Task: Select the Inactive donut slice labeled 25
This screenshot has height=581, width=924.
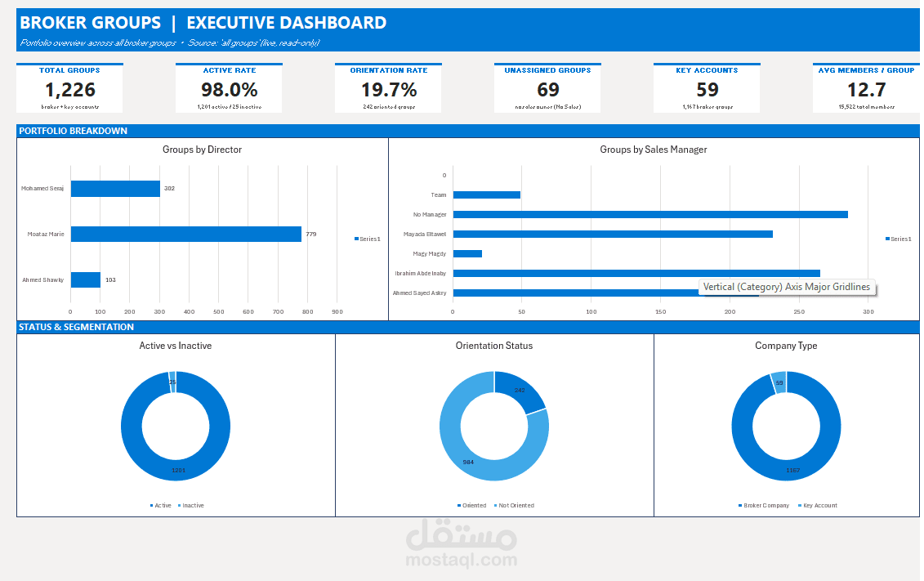Action: click(x=172, y=380)
